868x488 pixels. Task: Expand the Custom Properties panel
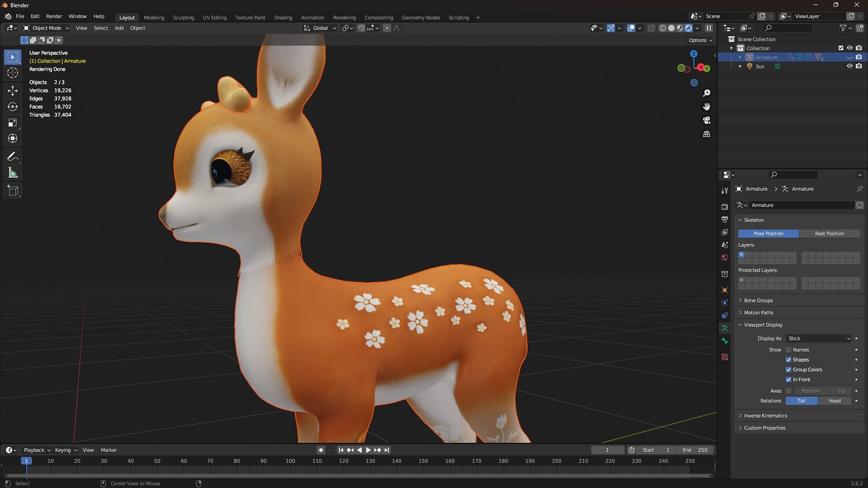pos(764,428)
